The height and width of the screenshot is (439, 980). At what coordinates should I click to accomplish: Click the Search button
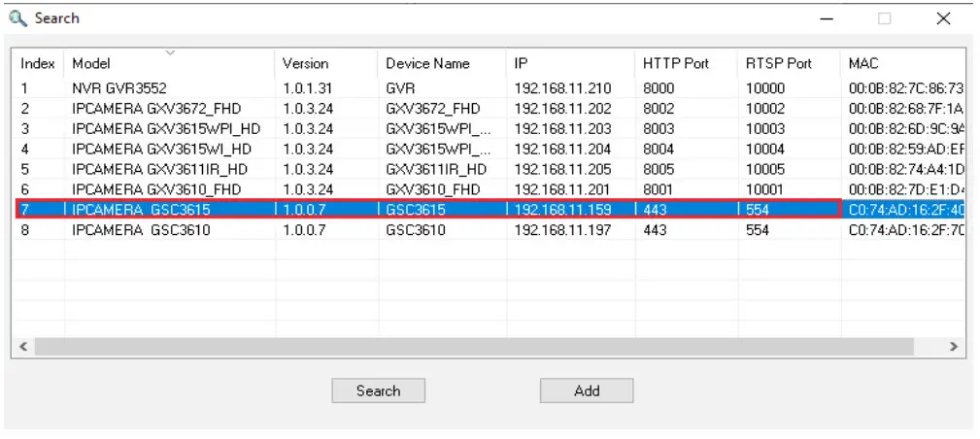(378, 390)
